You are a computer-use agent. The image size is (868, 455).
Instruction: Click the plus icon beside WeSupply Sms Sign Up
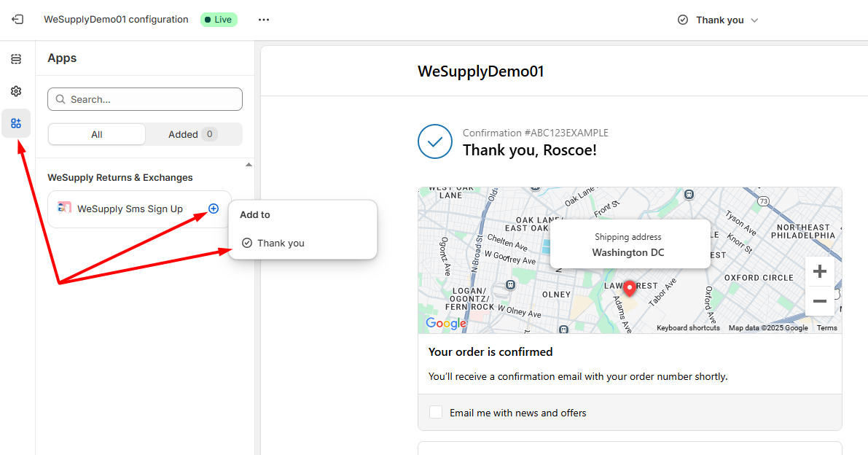214,209
